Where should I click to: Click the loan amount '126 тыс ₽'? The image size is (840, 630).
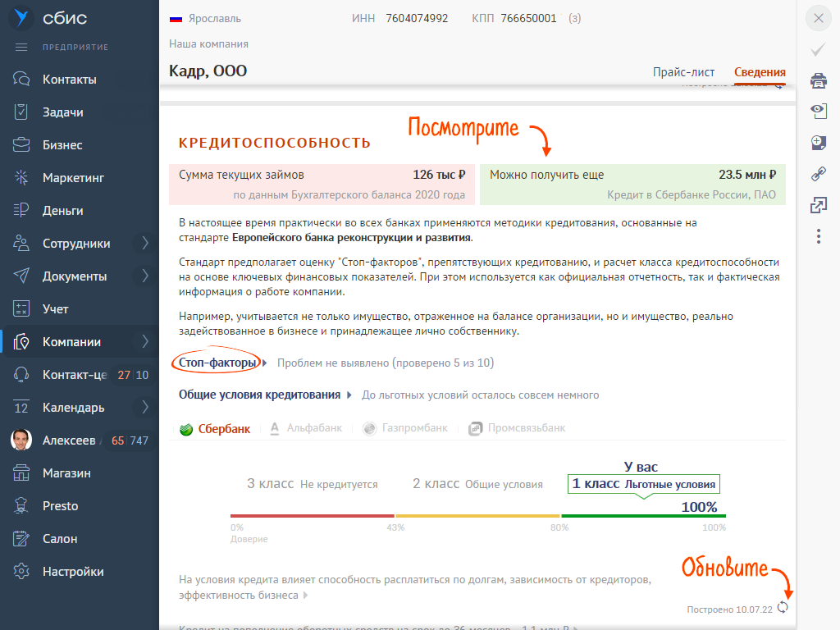(440, 175)
